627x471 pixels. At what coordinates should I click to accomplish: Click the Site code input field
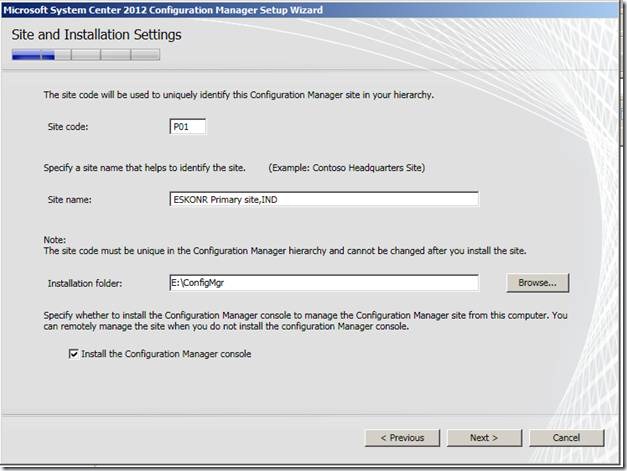pos(187,127)
